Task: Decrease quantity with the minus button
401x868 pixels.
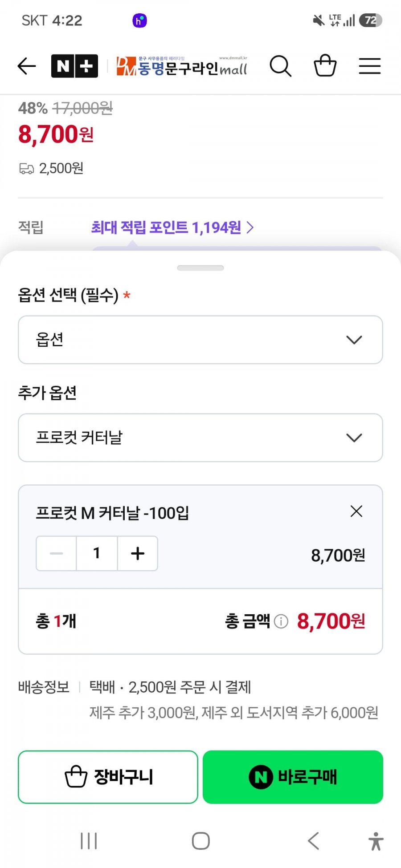Action: [x=56, y=553]
